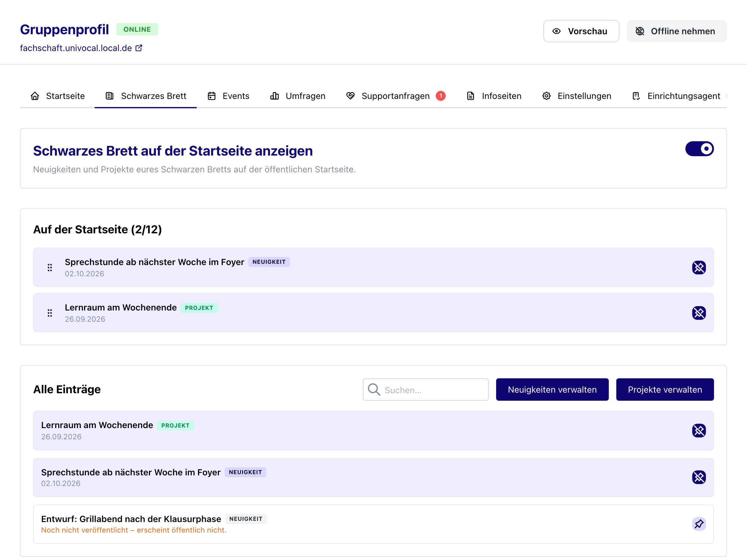Click the Entwurf: Grillabend nach der Klausurphase title

[131, 519]
